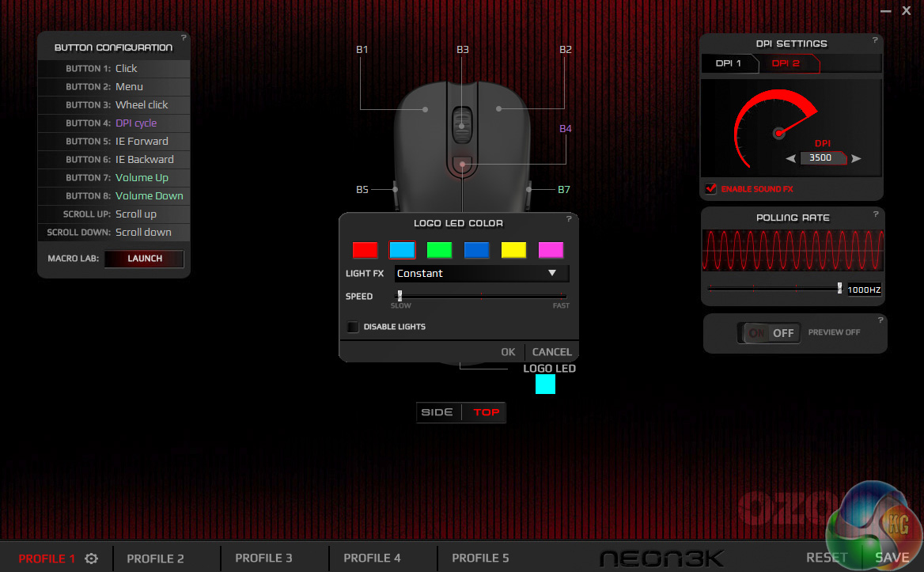Select the B2 label on mouse diagram
Viewport: 924px width, 572px height.
(565, 50)
